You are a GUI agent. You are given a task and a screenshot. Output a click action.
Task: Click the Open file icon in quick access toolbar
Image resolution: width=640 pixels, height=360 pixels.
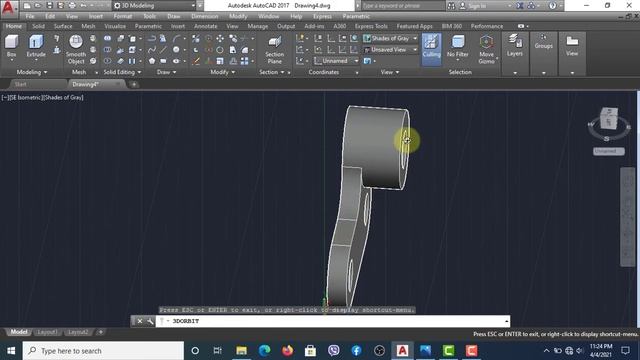coord(38,6)
